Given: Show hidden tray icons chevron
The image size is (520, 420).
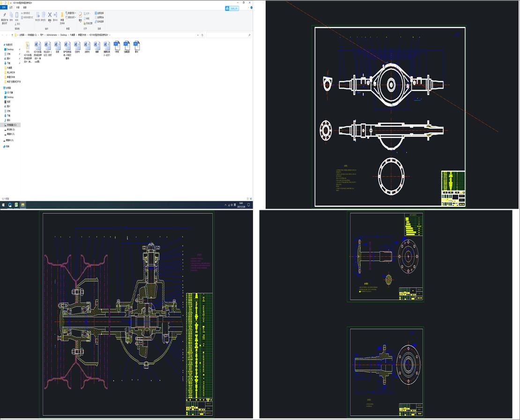Looking at the screenshot, I should [225, 205].
